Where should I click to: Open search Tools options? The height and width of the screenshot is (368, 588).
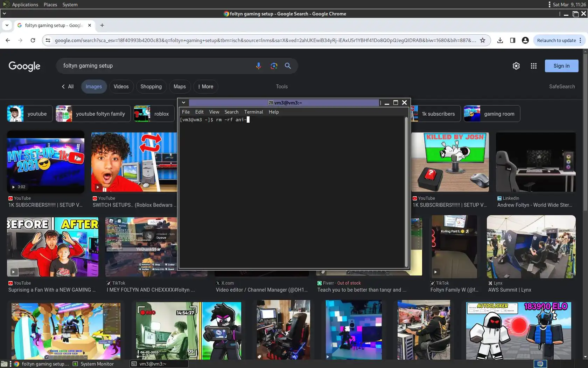coord(282,87)
